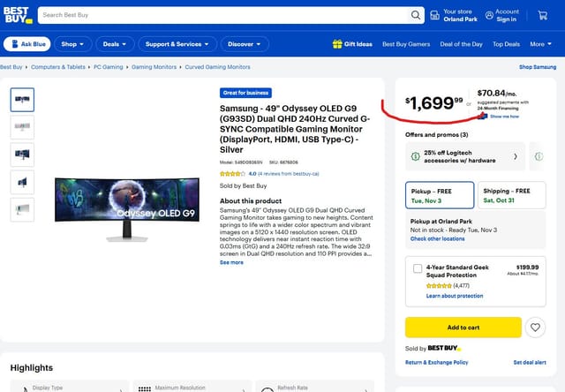Select the second product thumbnail
The width and height of the screenshot is (565, 392).
click(x=22, y=127)
